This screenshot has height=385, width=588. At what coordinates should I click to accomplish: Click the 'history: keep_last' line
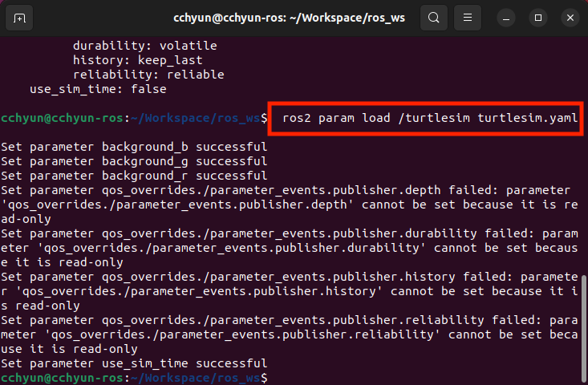[138, 60]
